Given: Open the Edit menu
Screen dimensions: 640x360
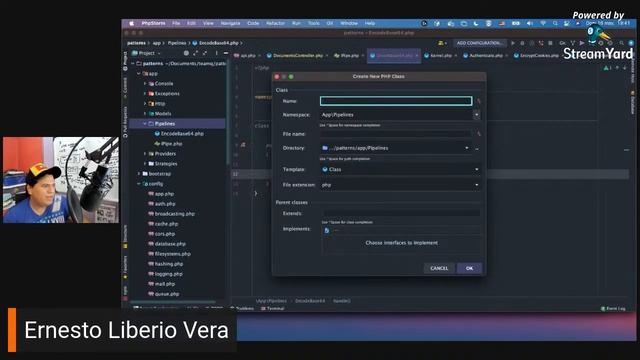Looking at the screenshot, I should pos(191,23).
